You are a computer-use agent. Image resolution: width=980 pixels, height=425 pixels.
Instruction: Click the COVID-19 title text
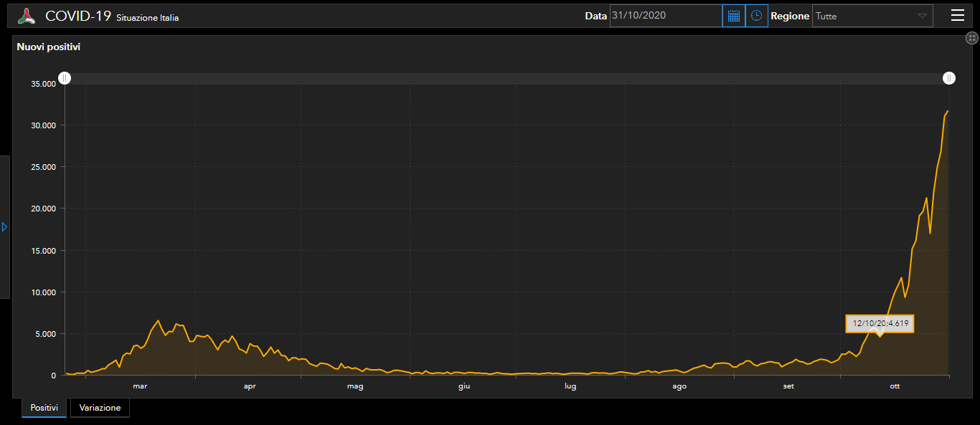pos(77,16)
